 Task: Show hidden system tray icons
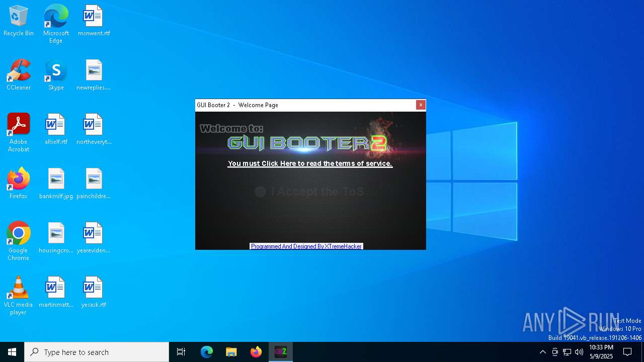(542, 352)
